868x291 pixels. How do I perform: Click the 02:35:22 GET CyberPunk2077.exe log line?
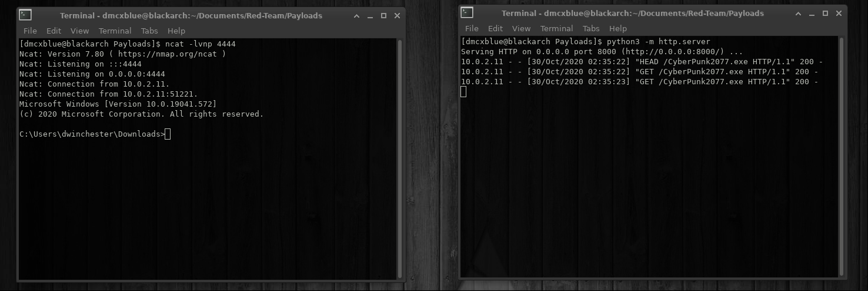[640, 72]
